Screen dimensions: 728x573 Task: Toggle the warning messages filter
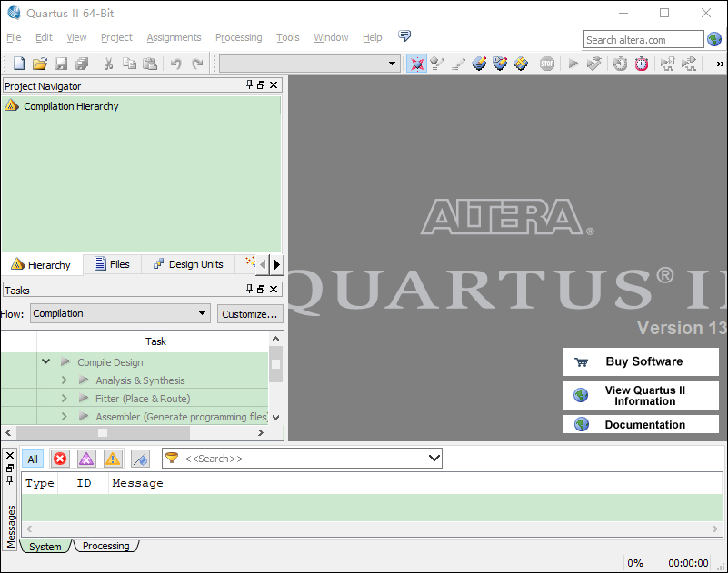click(113, 459)
